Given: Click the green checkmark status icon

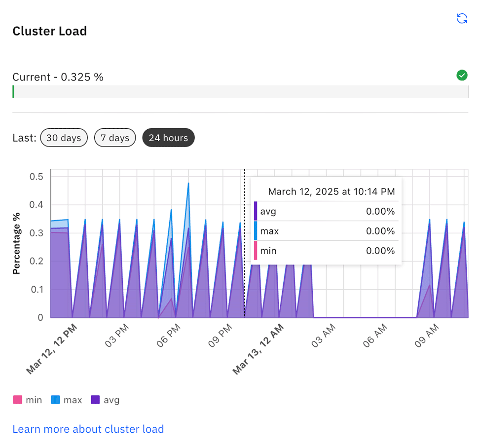Looking at the screenshot, I should tap(462, 75).
